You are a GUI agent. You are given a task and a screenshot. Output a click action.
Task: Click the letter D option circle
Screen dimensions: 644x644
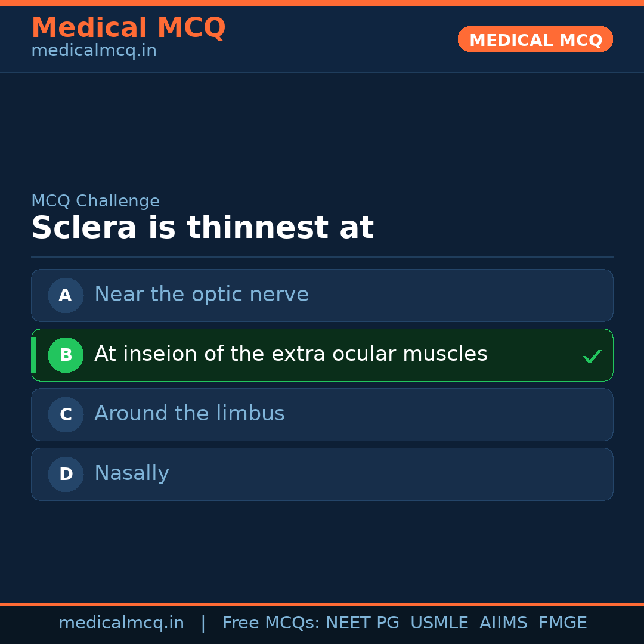click(66, 474)
